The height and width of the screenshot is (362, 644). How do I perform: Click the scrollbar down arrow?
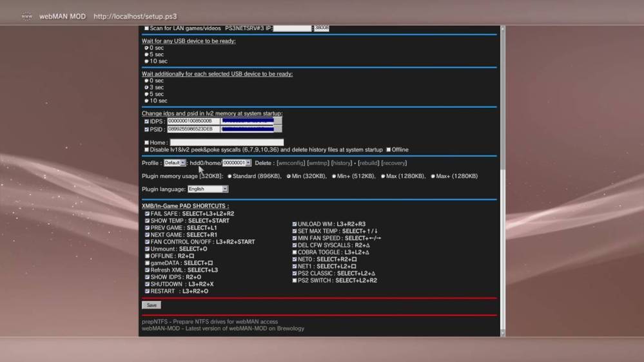point(503,333)
